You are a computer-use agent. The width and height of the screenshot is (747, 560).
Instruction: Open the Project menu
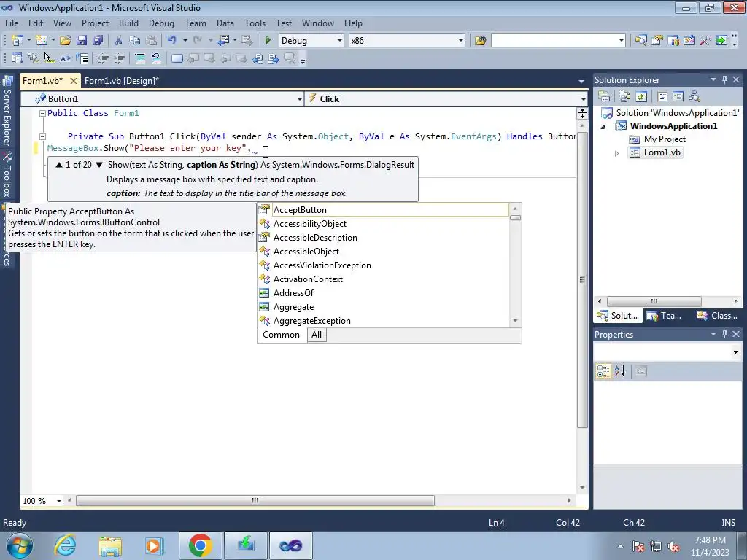click(x=95, y=23)
